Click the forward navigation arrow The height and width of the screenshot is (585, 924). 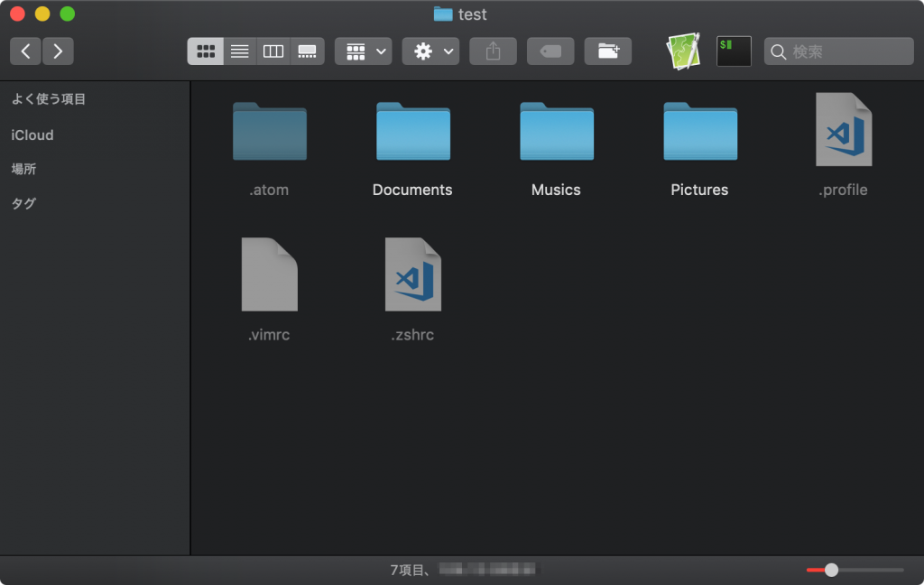58,51
